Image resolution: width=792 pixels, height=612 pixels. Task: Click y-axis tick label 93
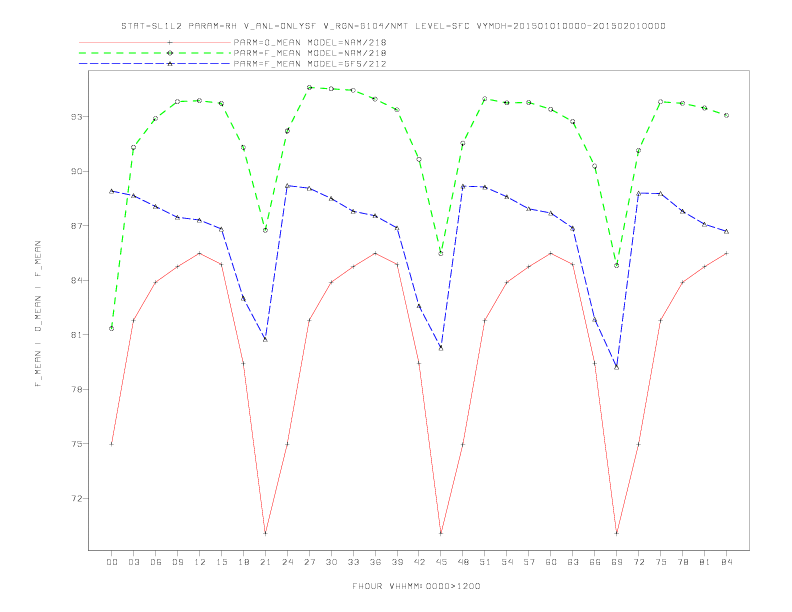coord(76,117)
